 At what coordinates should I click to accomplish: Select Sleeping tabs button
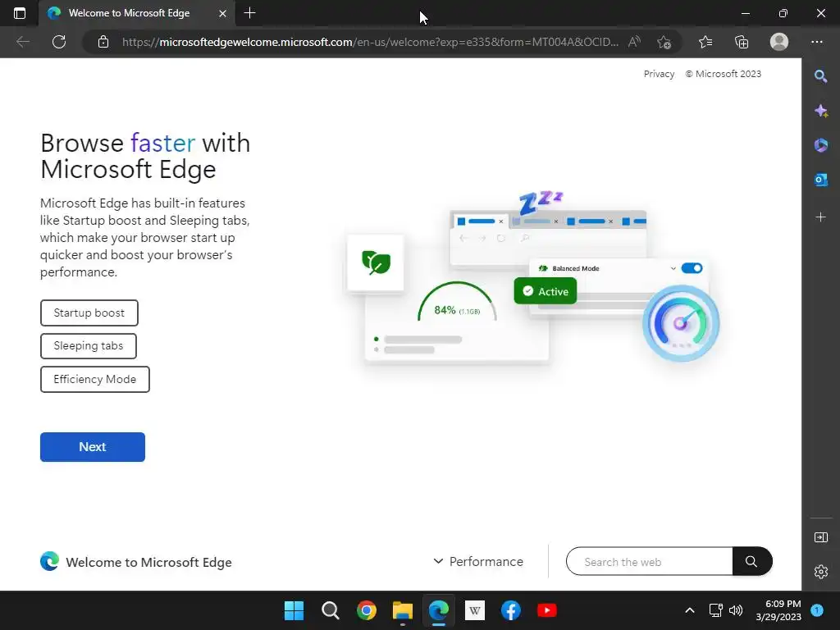(89, 346)
